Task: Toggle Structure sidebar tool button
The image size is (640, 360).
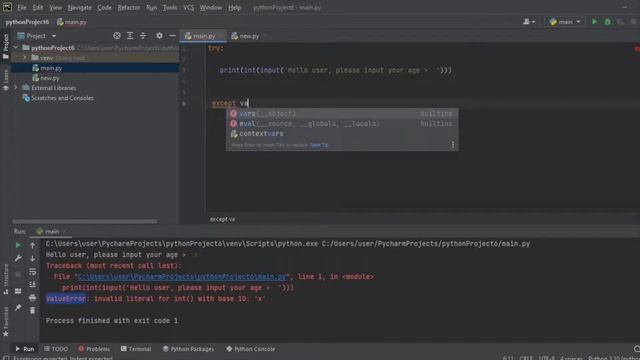Action: click(6, 279)
